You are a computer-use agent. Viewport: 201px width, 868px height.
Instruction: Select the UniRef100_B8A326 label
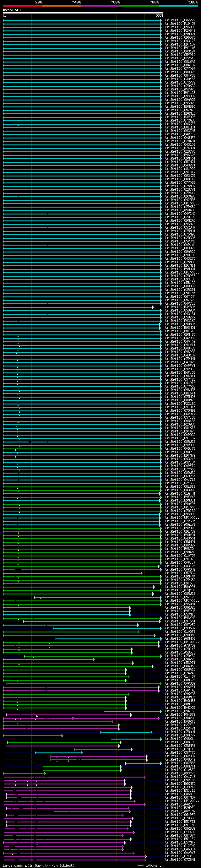pos(180,72)
